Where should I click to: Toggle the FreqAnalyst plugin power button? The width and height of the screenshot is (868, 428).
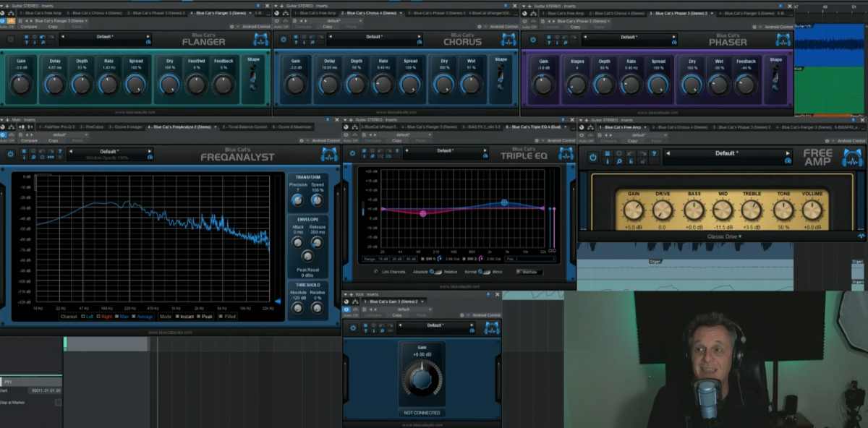pos(10,154)
